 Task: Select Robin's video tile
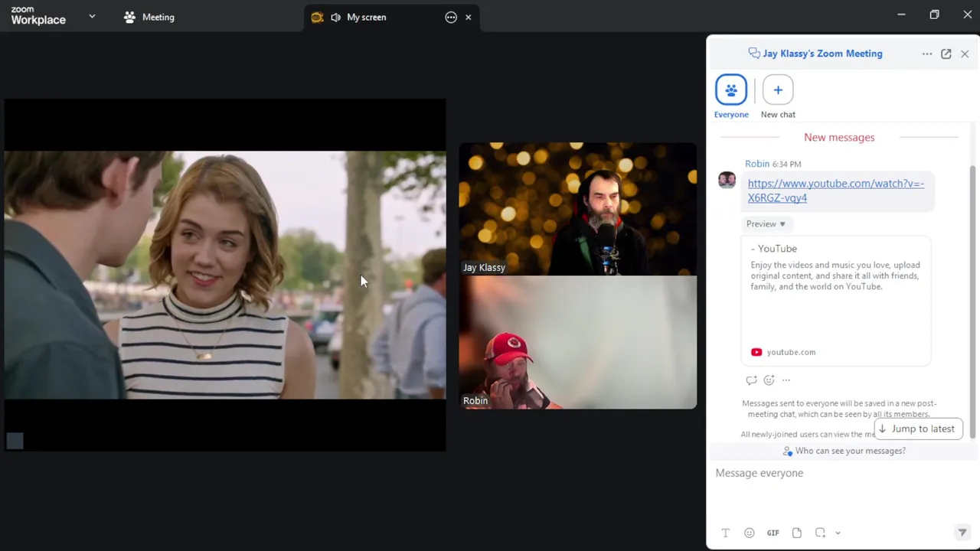(578, 342)
